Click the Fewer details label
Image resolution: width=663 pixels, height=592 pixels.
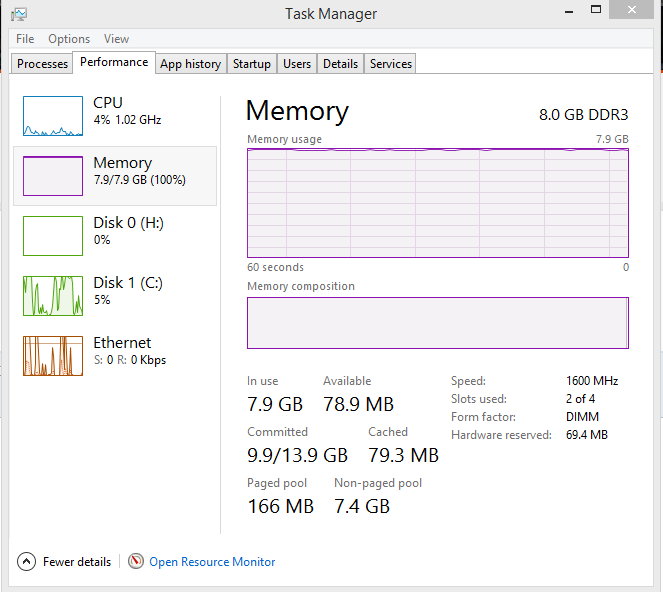77,562
